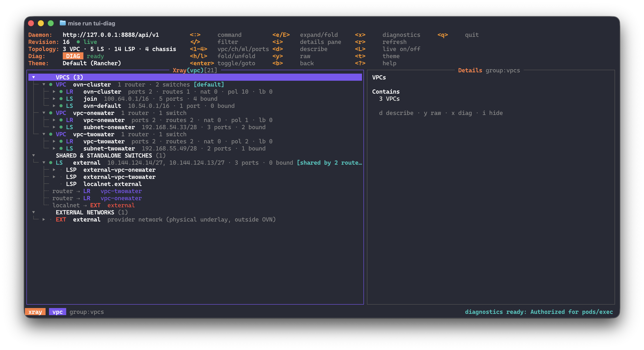Screen dimensions: 644x350
Task: Click the vpc view badge in status bar
Action: coord(58,312)
